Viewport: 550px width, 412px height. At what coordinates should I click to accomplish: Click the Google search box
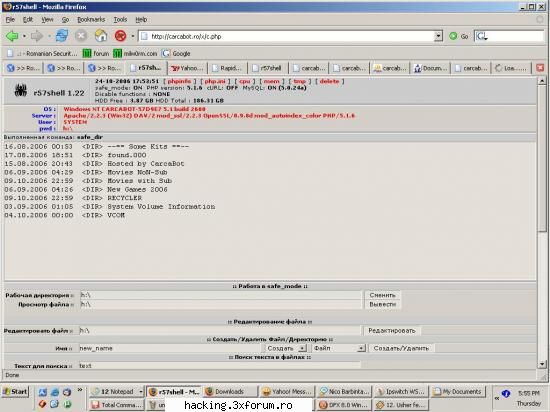509,36
